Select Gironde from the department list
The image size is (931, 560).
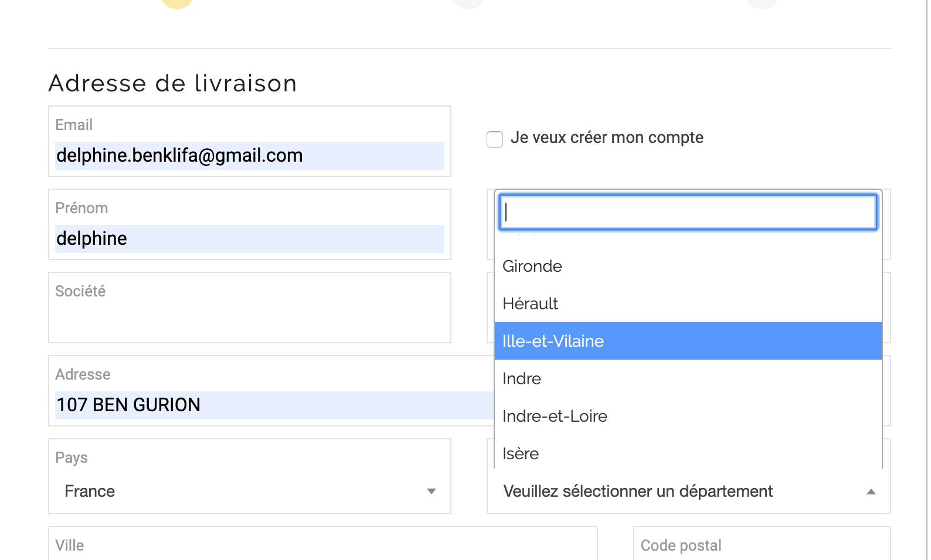click(x=688, y=266)
